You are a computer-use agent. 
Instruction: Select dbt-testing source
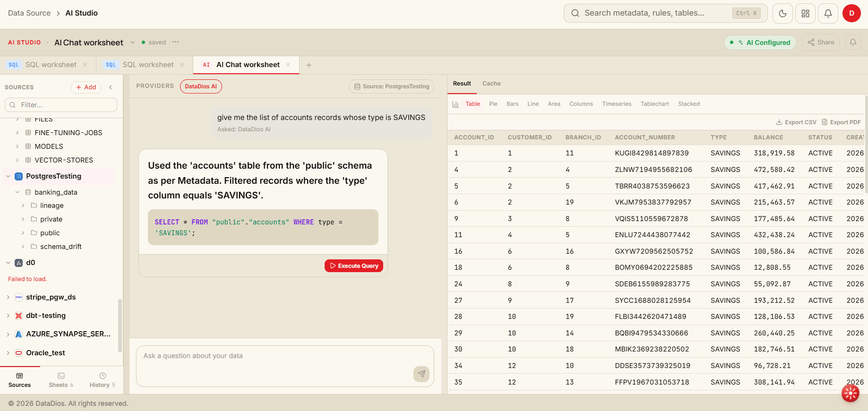click(x=45, y=316)
